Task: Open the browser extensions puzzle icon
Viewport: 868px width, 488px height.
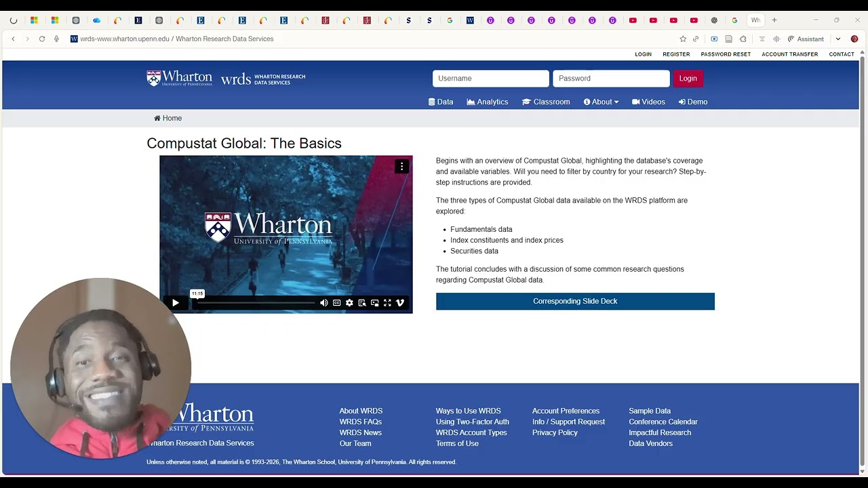Action: (x=743, y=39)
